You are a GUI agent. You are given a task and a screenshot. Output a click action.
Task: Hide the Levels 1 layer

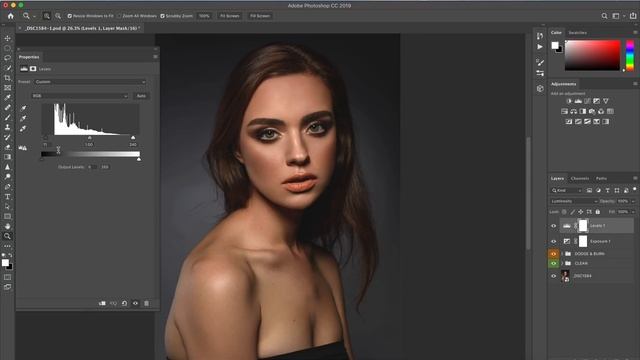(x=553, y=226)
